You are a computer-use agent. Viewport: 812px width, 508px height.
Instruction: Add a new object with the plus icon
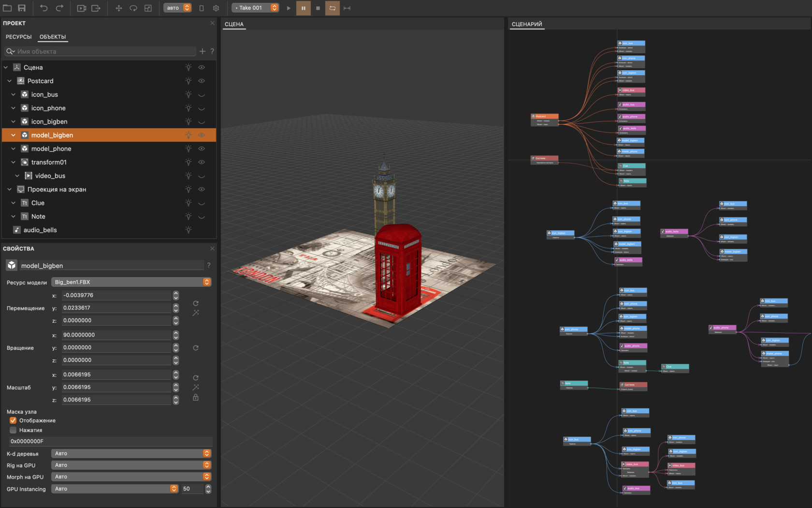pos(203,51)
